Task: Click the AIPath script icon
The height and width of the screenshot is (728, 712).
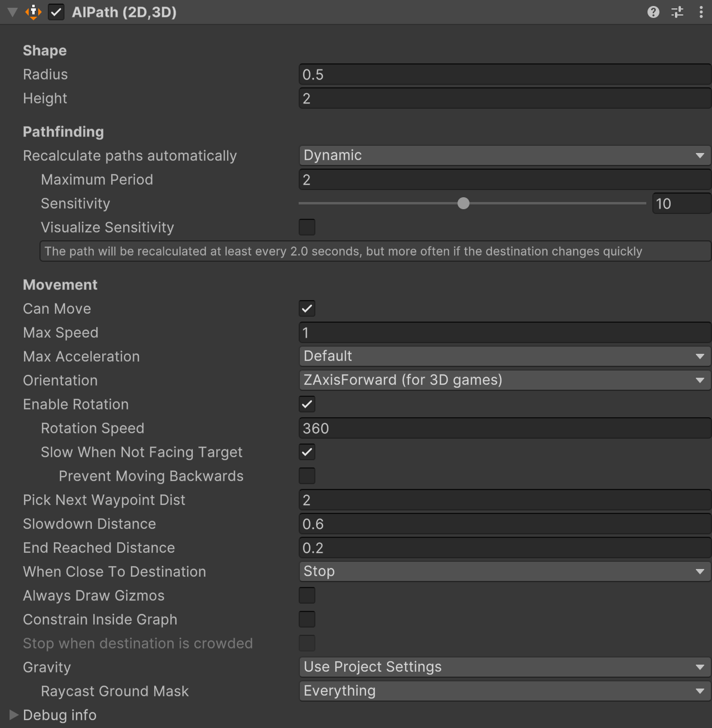Action: point(34,12)
